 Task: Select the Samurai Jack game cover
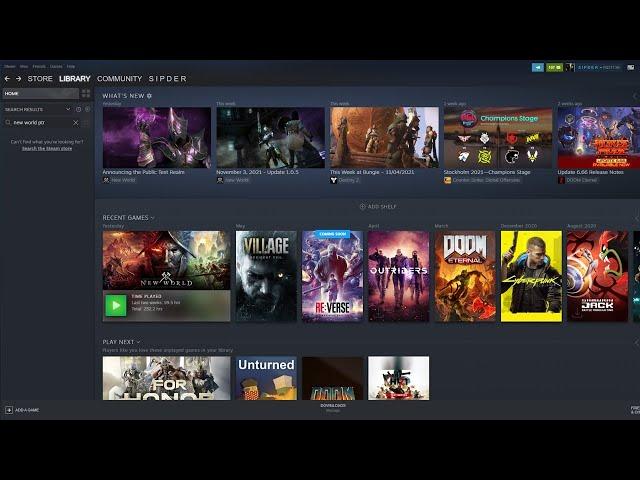597,276
